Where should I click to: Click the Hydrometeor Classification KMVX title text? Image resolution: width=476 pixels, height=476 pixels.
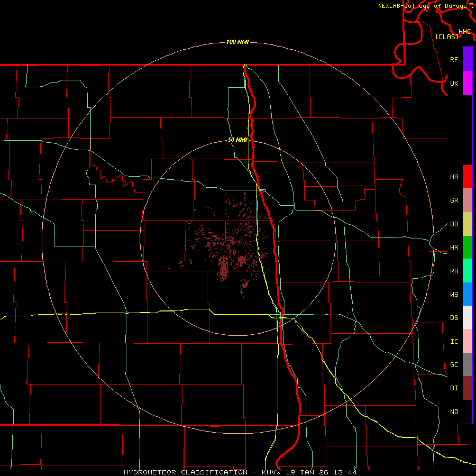click(240, 472)
